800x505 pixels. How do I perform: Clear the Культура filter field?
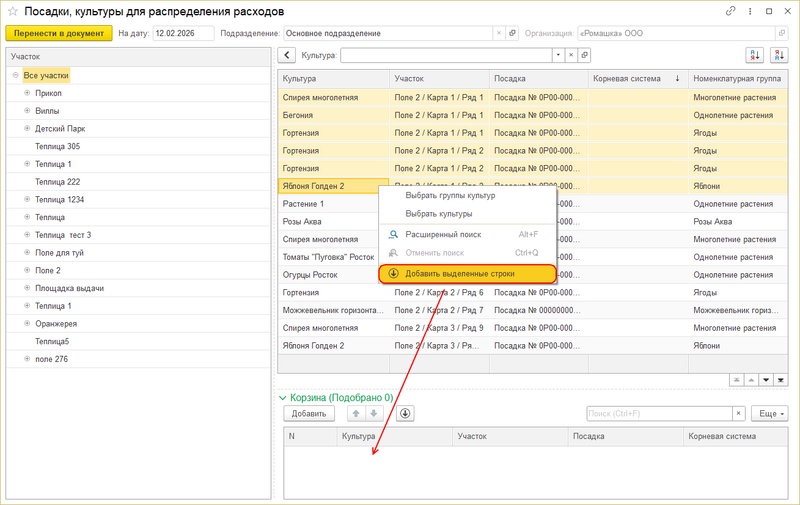(x=570, y=56)
